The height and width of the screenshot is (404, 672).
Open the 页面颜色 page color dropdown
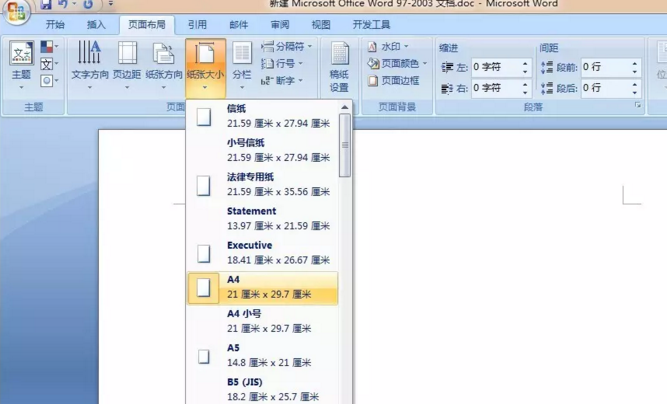(x=397, y=64)
